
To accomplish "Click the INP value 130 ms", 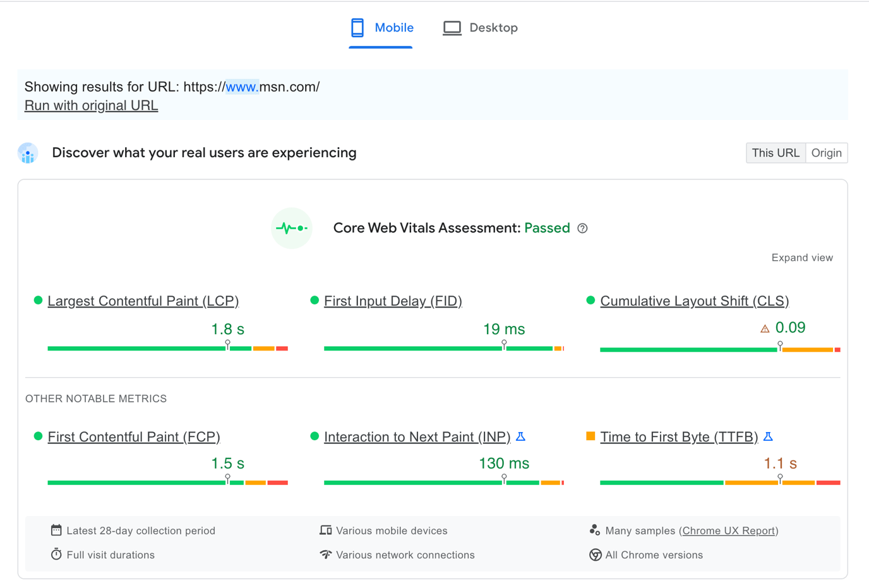I will pos(504,464).
